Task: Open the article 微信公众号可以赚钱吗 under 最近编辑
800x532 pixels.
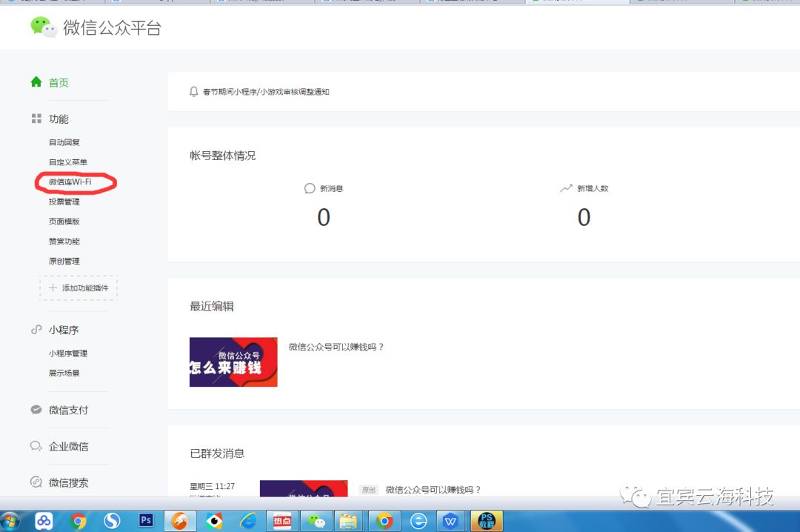Action: pos(336,347)
